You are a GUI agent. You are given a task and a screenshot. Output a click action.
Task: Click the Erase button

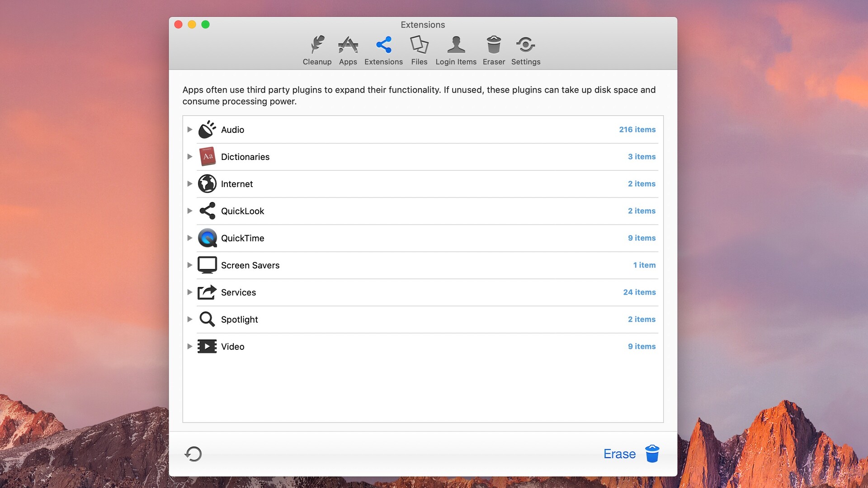pyautogui.click(x=619, y=454)
